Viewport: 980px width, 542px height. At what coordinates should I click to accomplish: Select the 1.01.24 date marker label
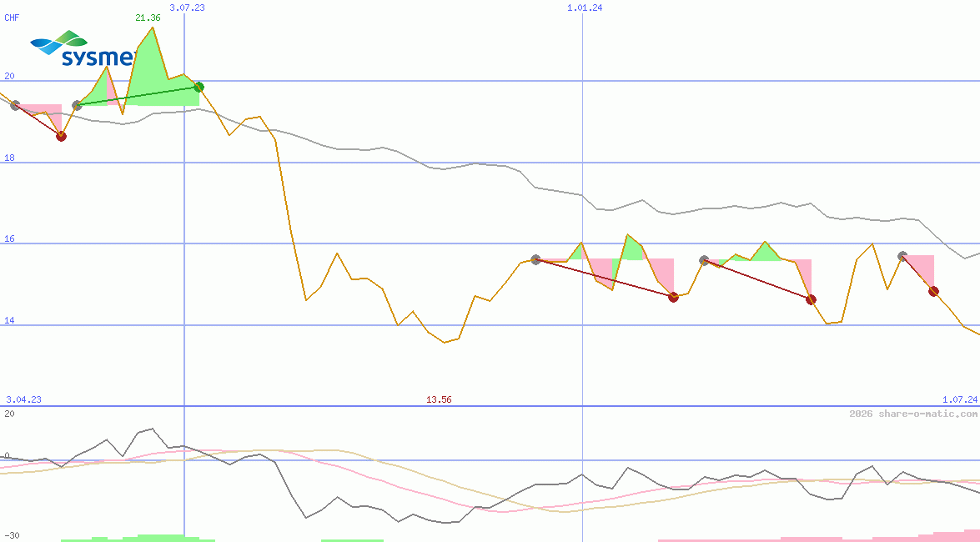click(584, 8)
